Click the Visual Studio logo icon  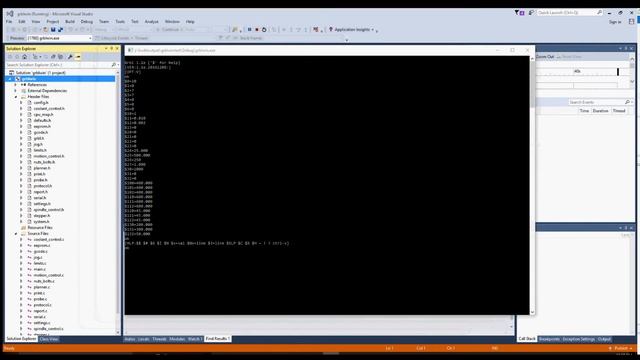[x=10, y=13]
